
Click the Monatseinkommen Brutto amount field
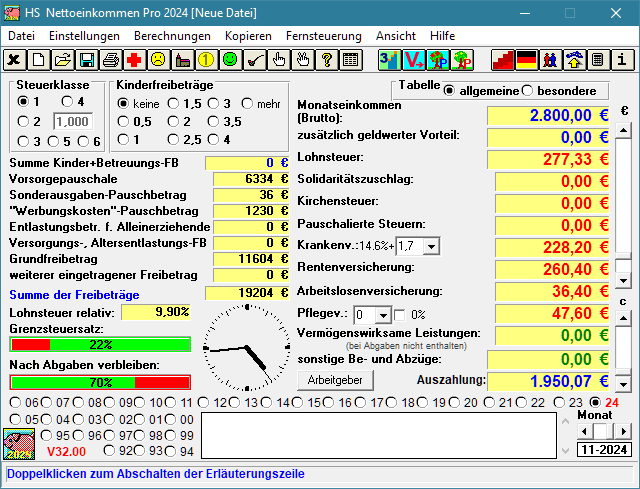coord(547,115)
